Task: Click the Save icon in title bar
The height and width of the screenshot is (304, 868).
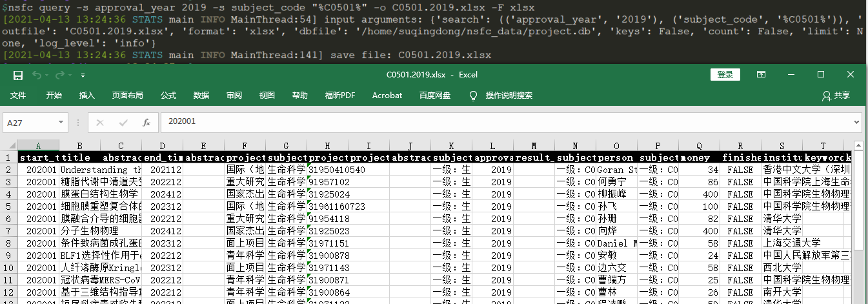Action: point(18,75)
